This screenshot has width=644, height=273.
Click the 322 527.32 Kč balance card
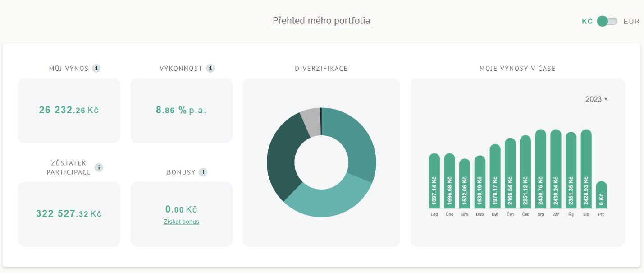coord(69,214)
